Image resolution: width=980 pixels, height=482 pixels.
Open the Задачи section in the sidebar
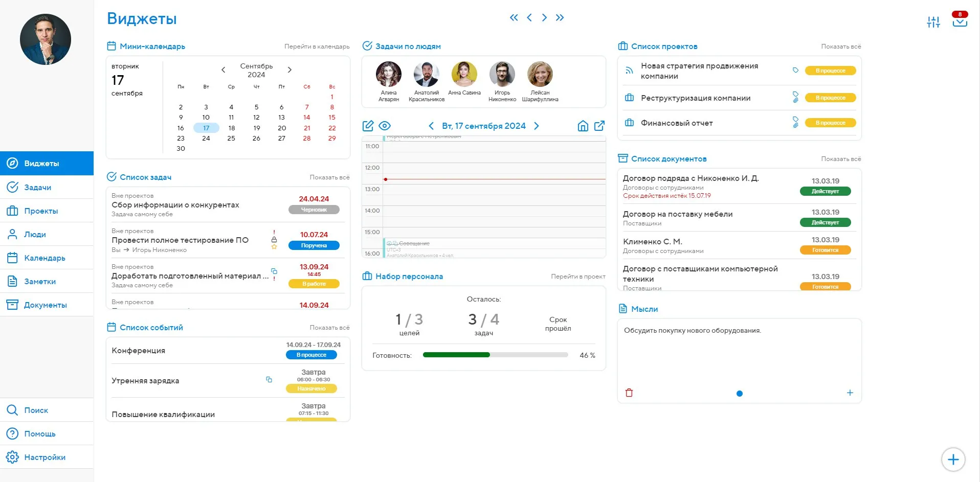pos(37,187)
